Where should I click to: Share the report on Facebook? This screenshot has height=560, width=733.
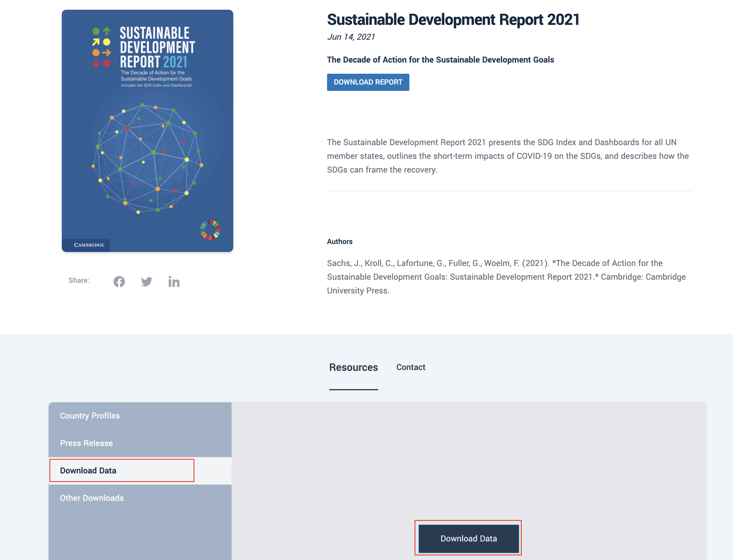point(119,282)
